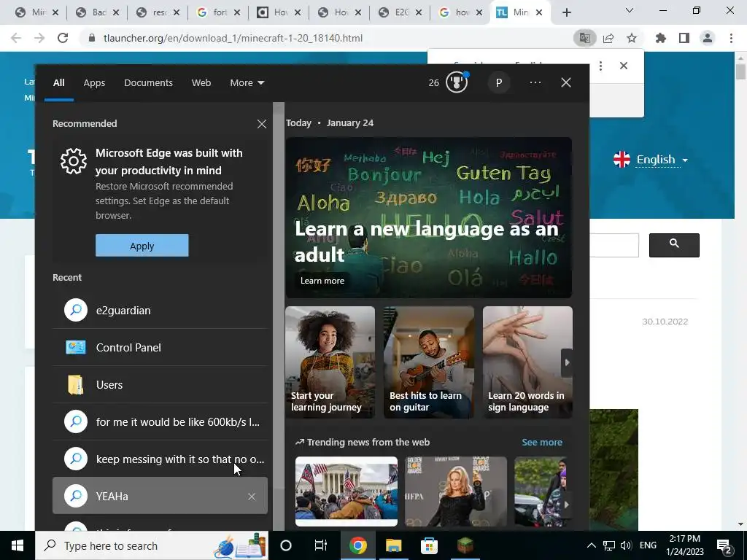The width and height of the screenshot is (747, 560).
Task: Switch to the Web filter tab
Action: coord(201,83)
